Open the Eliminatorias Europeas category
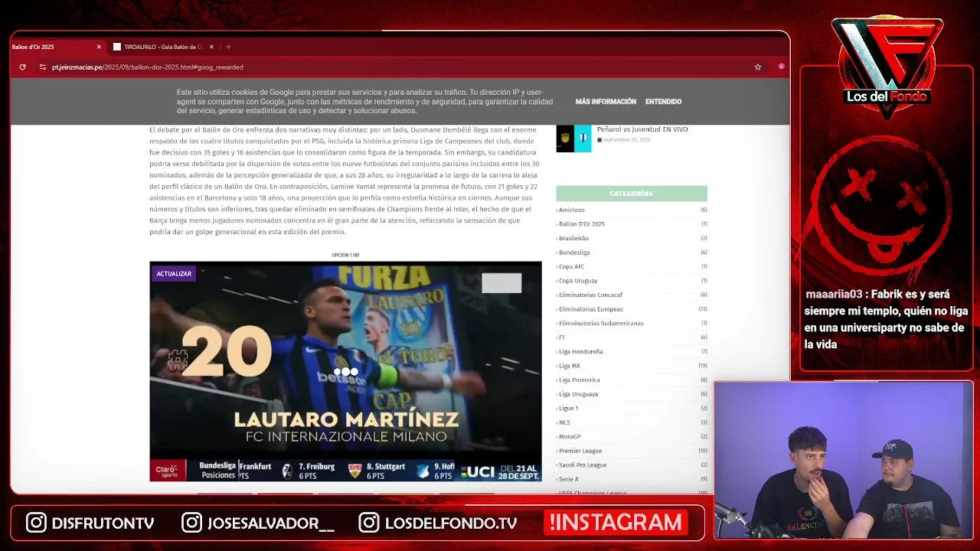Viewport: 980px width, 551px height. point(590,309)
